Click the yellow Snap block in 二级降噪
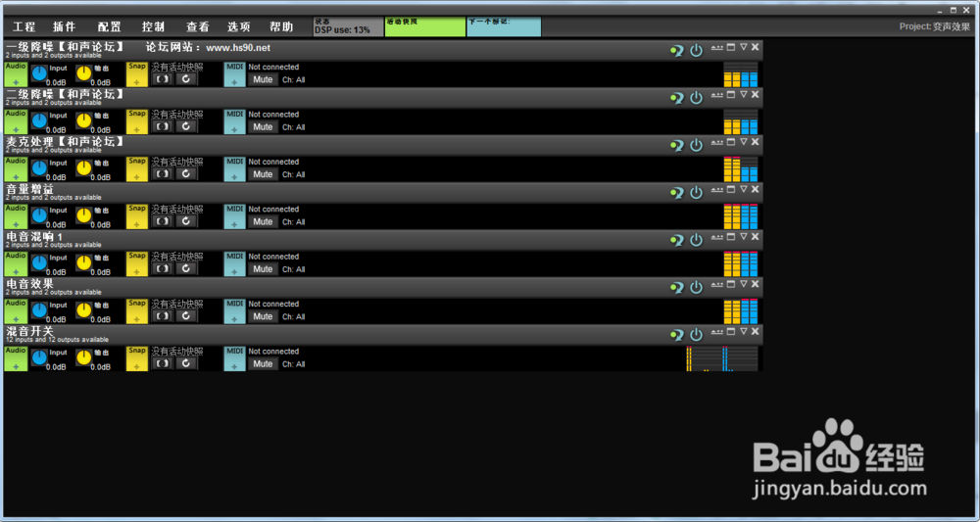980x522 pixels. click(137, 121)
